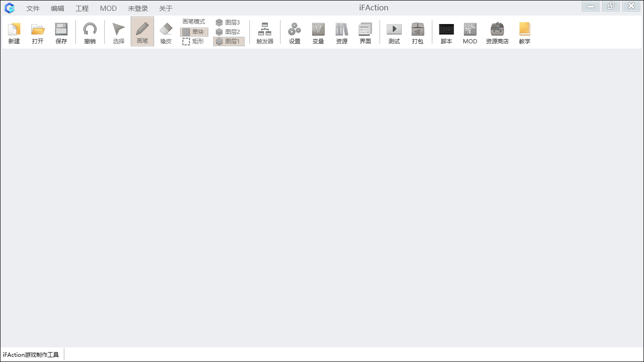Open a project with the 打开 folder icon
644x362 pixels.
38,33
